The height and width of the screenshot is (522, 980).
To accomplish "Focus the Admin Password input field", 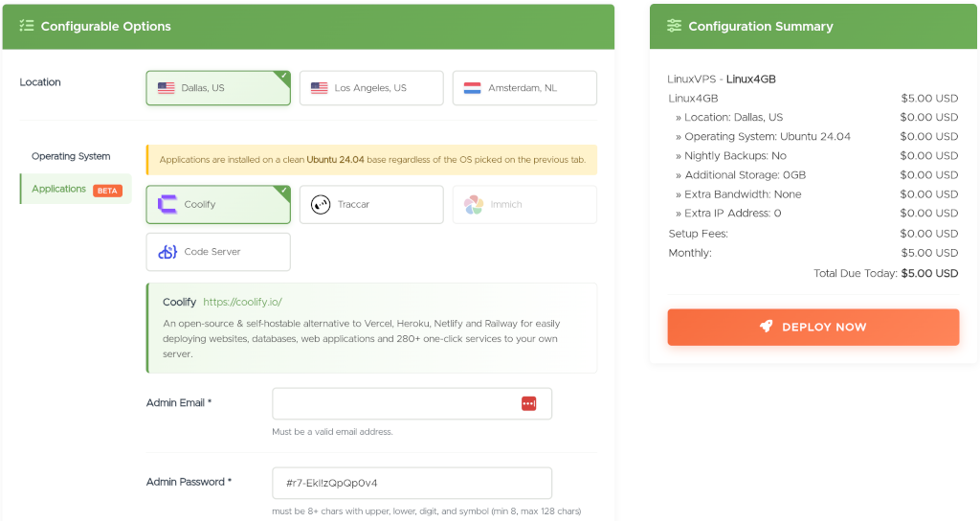I will (412, 484).
